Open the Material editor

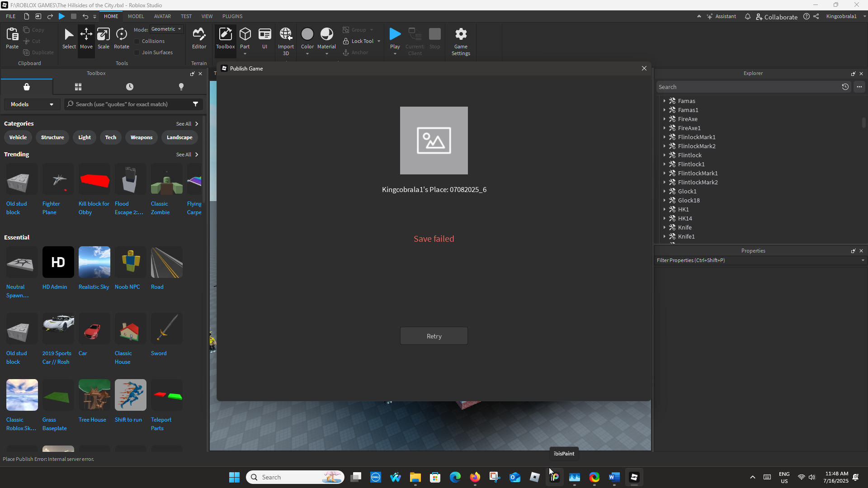326,36
